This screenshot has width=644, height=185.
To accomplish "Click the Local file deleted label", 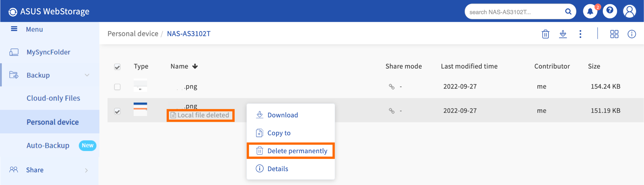I will 200,115.
